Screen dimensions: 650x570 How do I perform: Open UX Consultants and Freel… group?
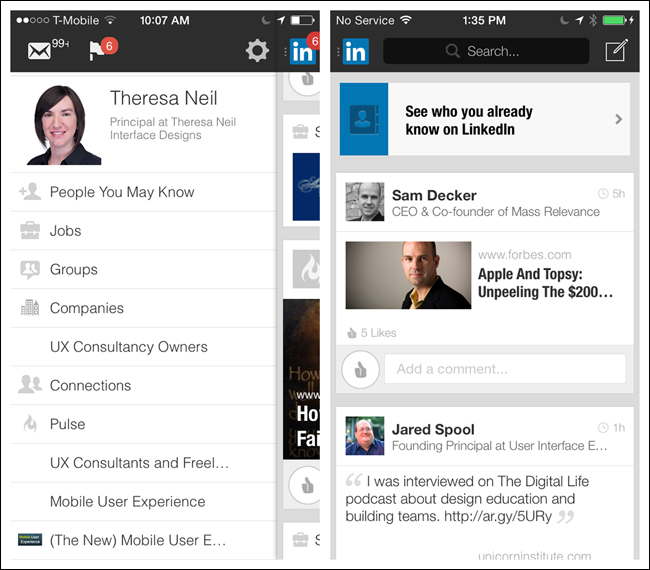[143, 463]
